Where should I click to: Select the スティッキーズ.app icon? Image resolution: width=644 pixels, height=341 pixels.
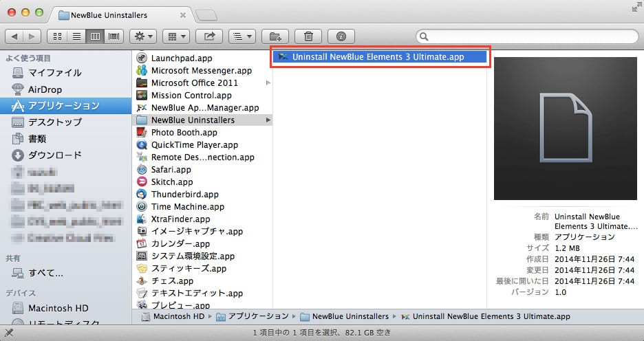pyautogui.click(x=142, y=268)
